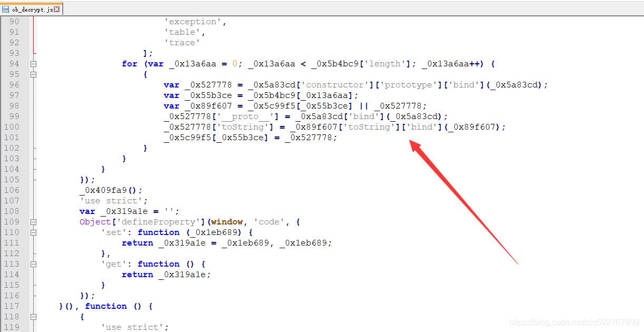Click the for keyword on line 94
Image resolution: width=644 pixels, height=332 pixels.
coord(129,63)
